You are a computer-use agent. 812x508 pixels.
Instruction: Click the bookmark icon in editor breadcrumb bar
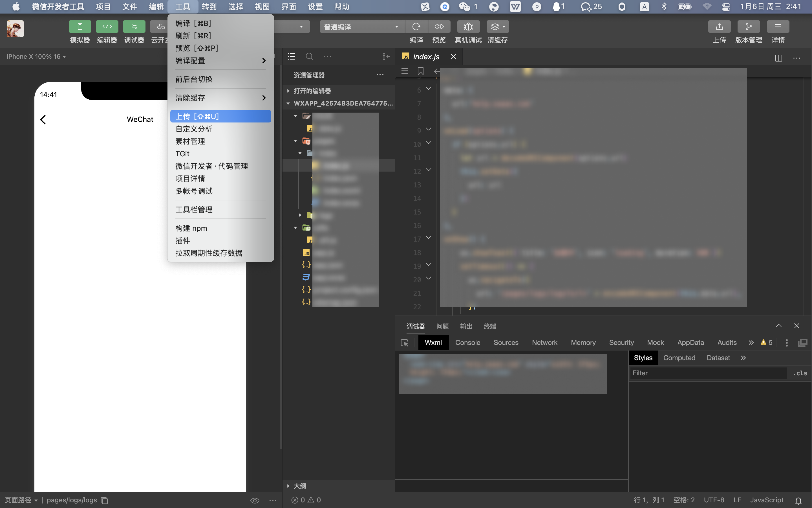tap(420, 71)
